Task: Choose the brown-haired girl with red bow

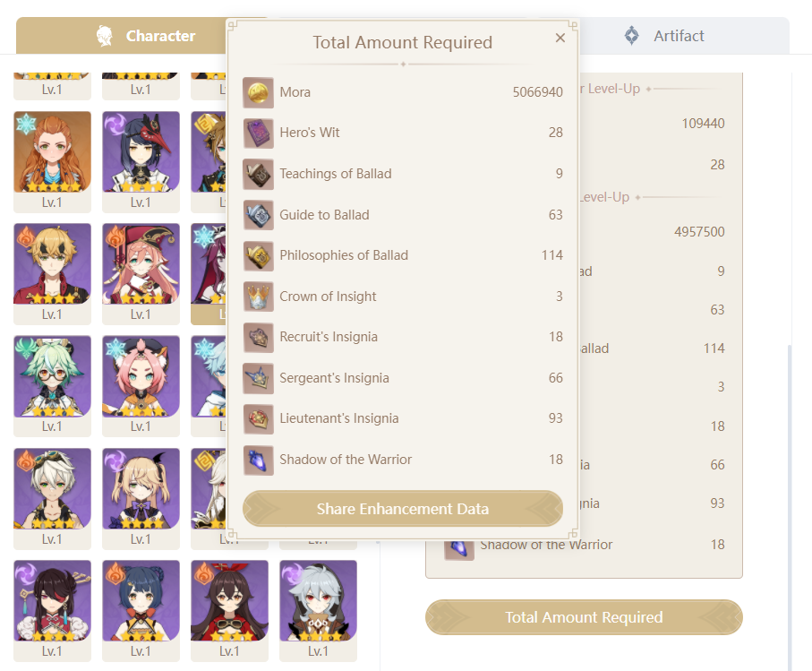Action: pyautogui.click(x=229, y=600)
